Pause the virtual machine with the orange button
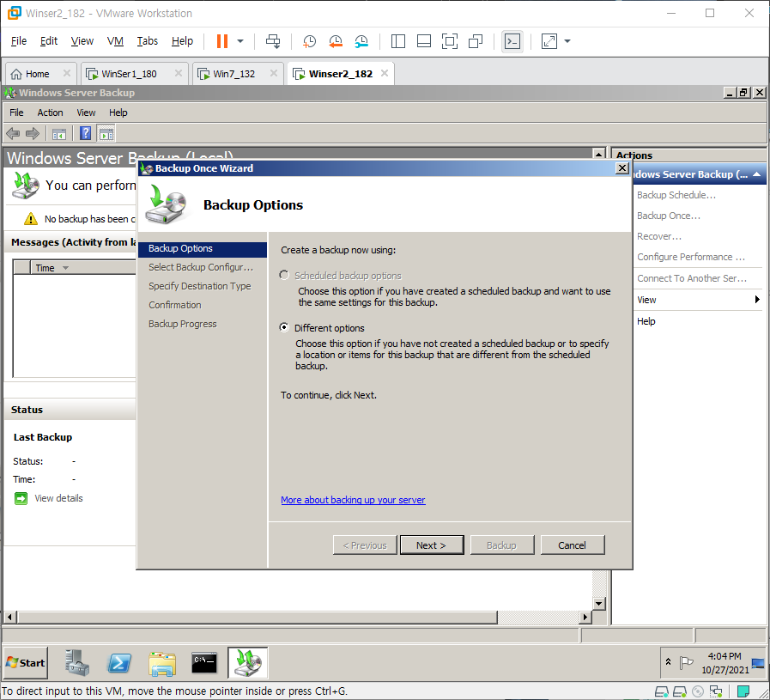Screen dimensions: 770x700 [222, 41]
